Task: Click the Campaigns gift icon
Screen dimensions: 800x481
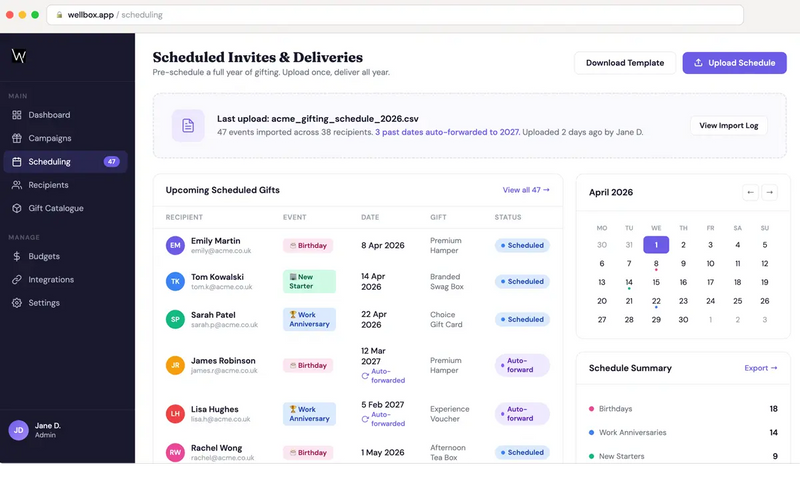Action: click(x=17, y=138)
